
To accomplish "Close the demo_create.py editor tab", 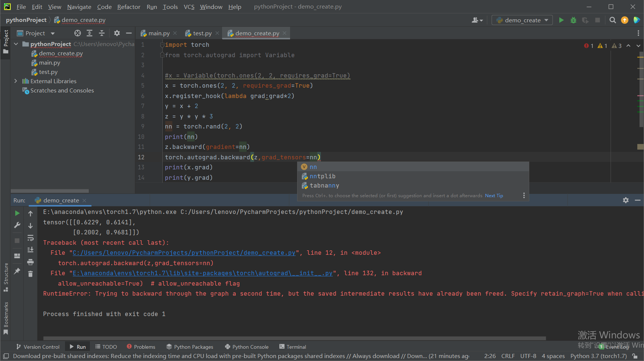I will click(x=284, y=33).
